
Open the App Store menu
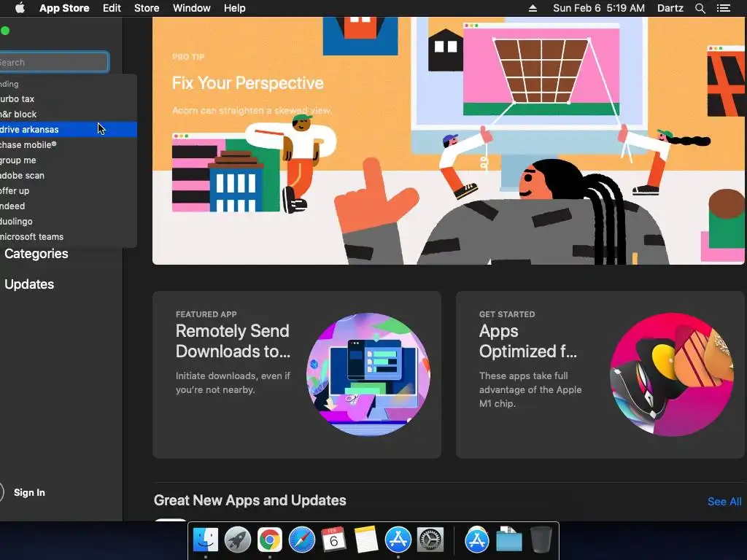click(64, 8)
